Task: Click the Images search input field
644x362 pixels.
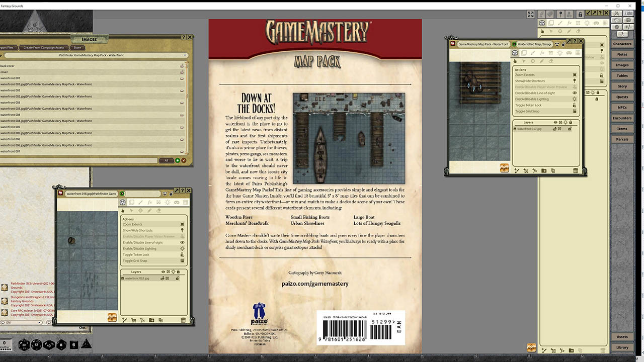Action: (x=79, y=160)
